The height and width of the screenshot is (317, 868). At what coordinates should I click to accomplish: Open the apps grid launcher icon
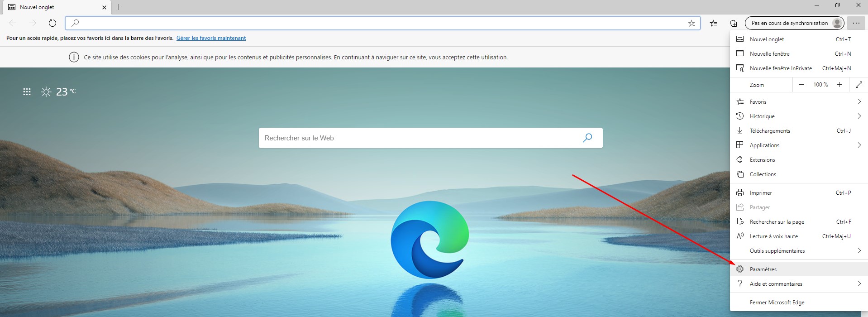(x=27, y=92)
